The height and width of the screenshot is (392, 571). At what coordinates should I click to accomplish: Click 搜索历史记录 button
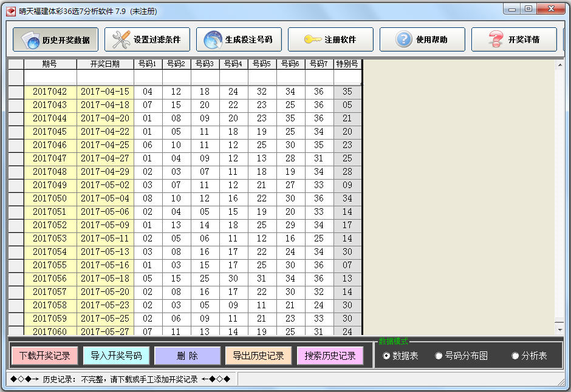coord(330,356)
